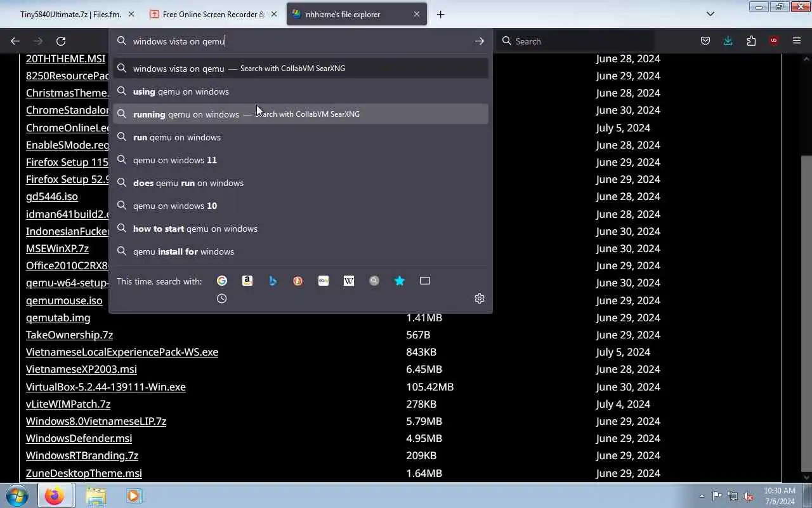Search in History using the clock icon
The image size is (812, 508).
coord(222,298)
